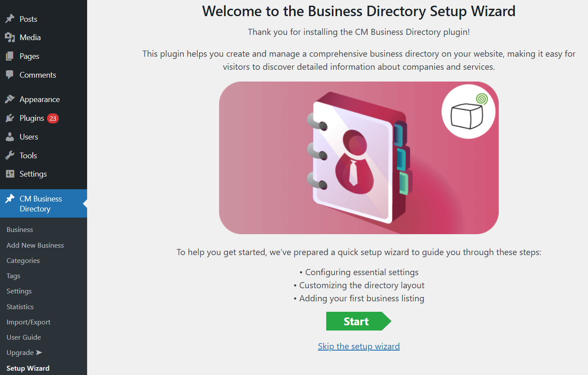Open Import/Export submenu item
588x375 pixels.
pyautogui.click(x=28, y=322)
